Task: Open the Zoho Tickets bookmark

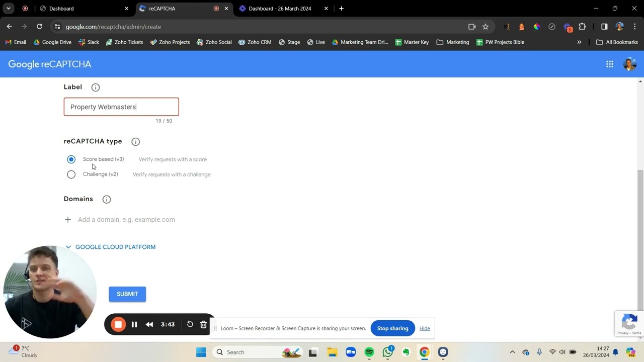Action: [x=124, y=42]
